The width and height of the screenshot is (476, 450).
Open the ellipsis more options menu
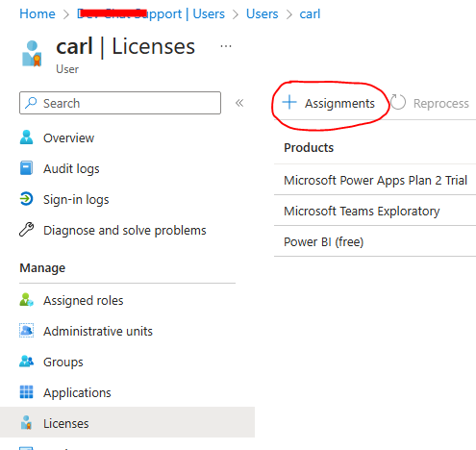pos(226,46)
